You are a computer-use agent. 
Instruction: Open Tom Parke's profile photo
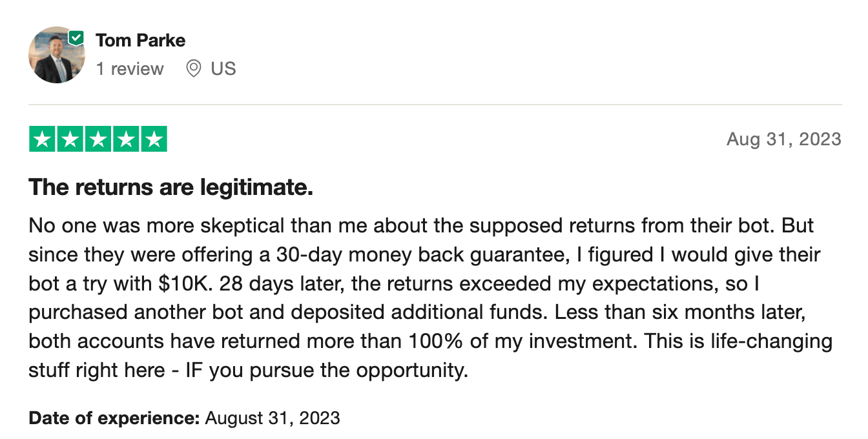click(56, 56)
